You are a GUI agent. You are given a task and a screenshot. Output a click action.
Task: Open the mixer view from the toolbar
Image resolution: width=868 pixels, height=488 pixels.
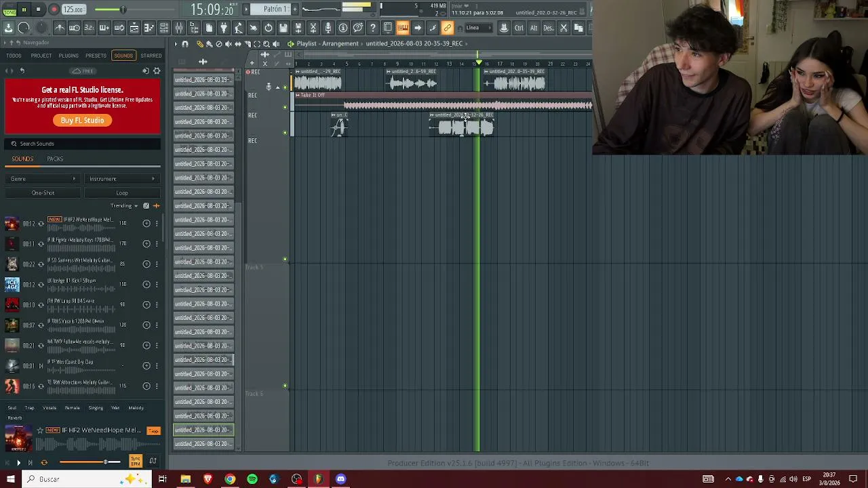[179, 28]
